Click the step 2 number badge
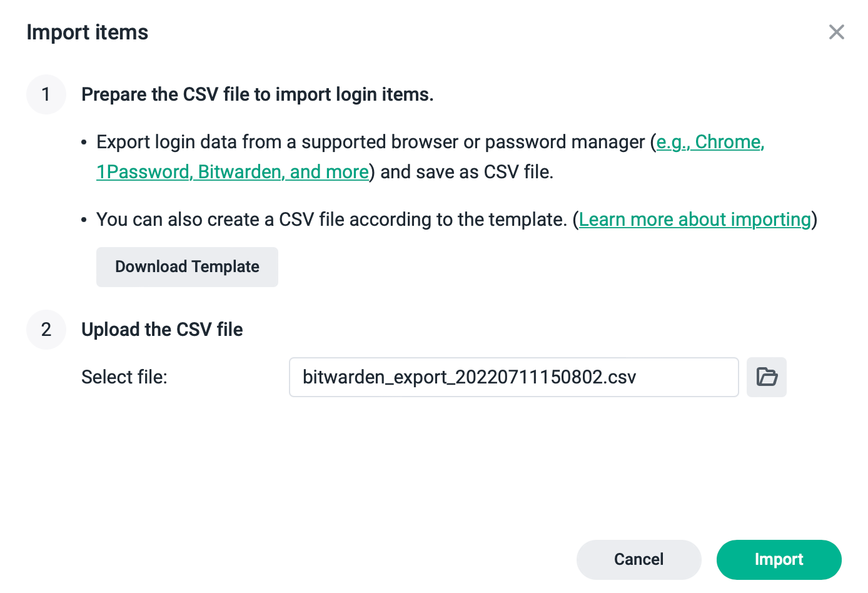 coord(46,330)
